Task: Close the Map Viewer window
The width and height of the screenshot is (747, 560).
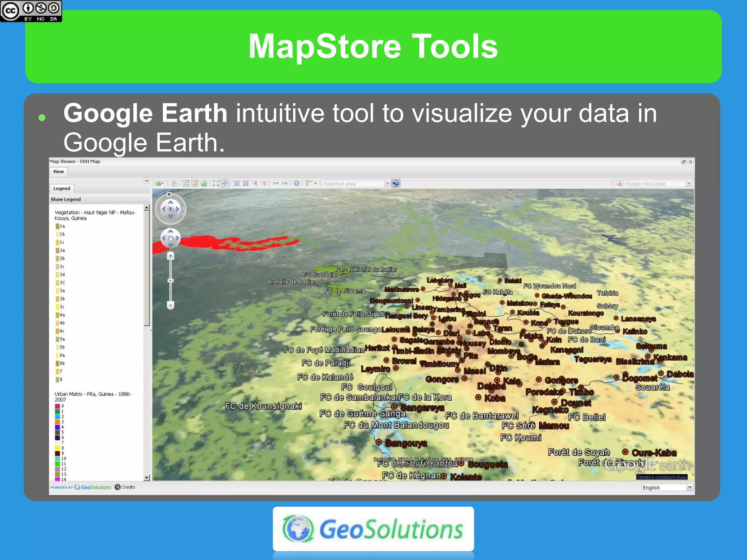Action: click(x=690, y=162)
